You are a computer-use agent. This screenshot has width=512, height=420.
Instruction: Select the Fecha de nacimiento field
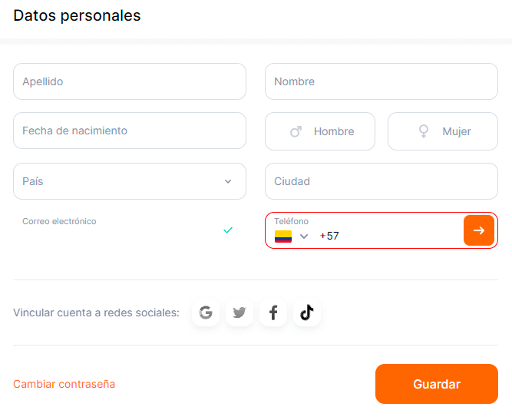pyautogui.click(x=130, y=131)
